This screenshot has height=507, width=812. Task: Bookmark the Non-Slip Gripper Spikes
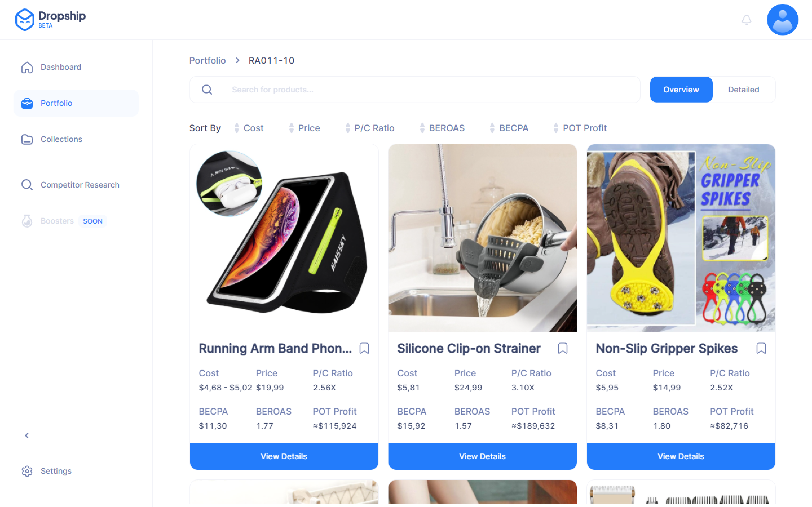pos(761,348)
